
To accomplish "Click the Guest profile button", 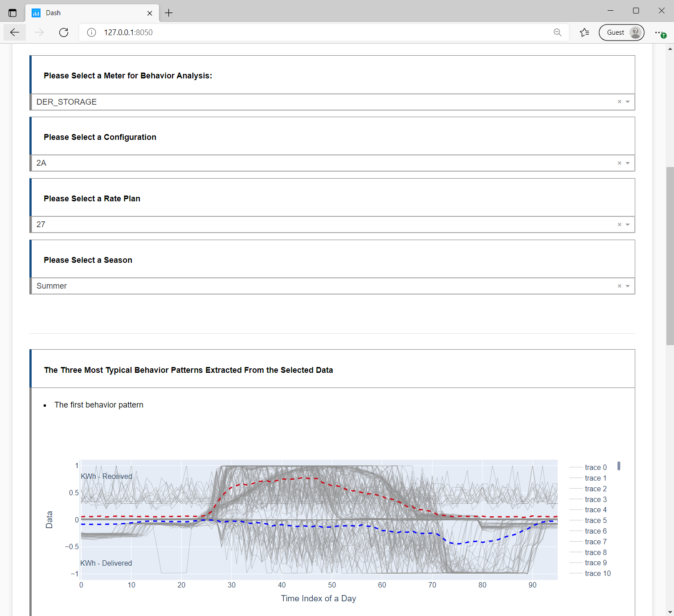I will point(621,33).
